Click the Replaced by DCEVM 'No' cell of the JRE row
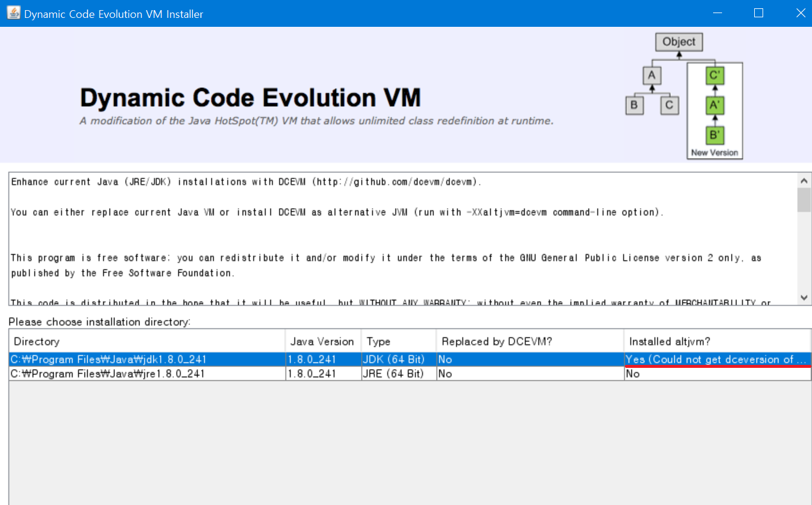 (530, 374)
